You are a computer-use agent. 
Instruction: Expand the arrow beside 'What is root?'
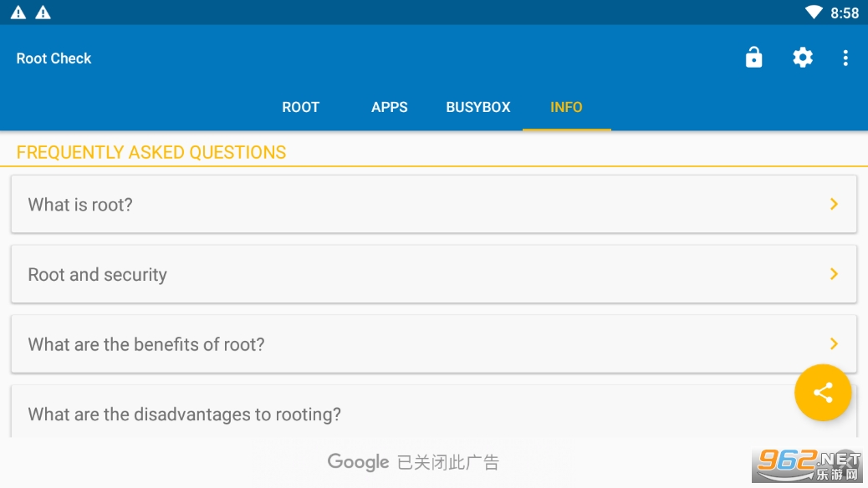pos(833,204)
